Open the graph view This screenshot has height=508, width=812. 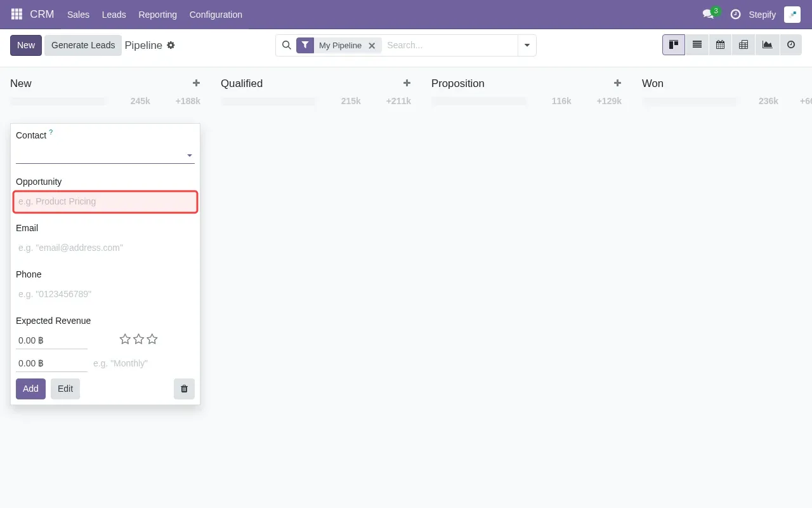(x=766, y=44)
